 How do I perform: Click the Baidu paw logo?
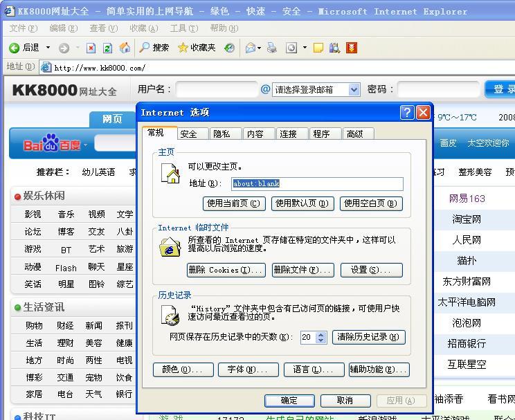51,142
